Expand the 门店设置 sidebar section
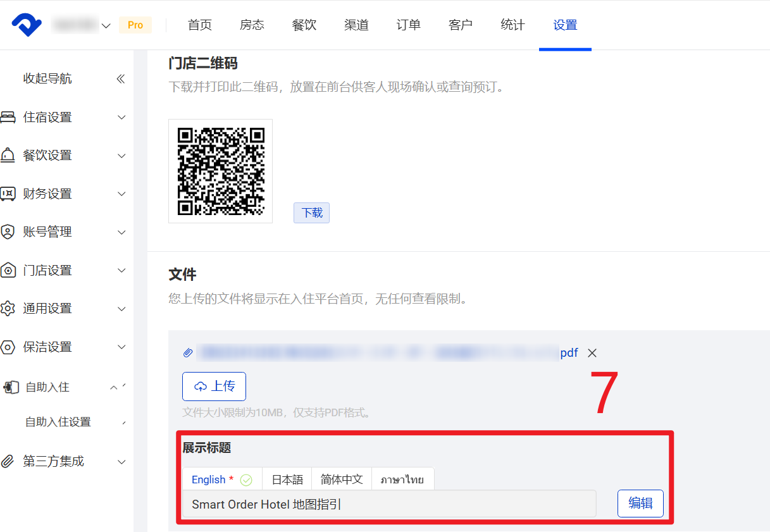770x532 pixels. 122,271
